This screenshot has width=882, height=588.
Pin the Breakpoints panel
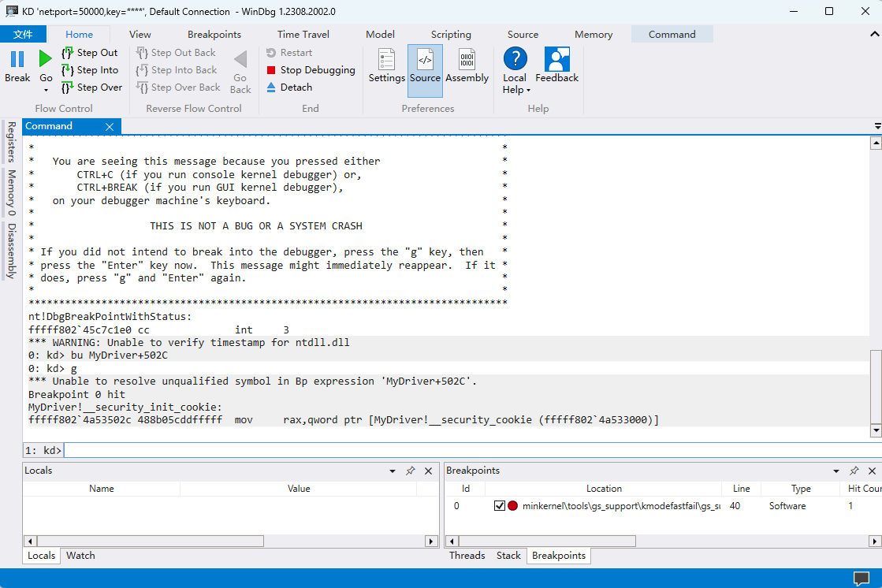(x=854, y=471)
